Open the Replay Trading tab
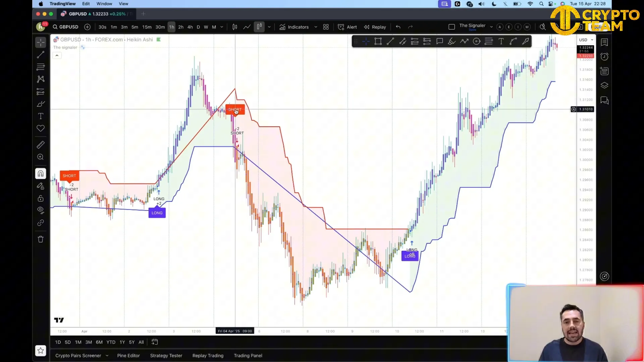The image size is (644, 362). tap(208, 356)
